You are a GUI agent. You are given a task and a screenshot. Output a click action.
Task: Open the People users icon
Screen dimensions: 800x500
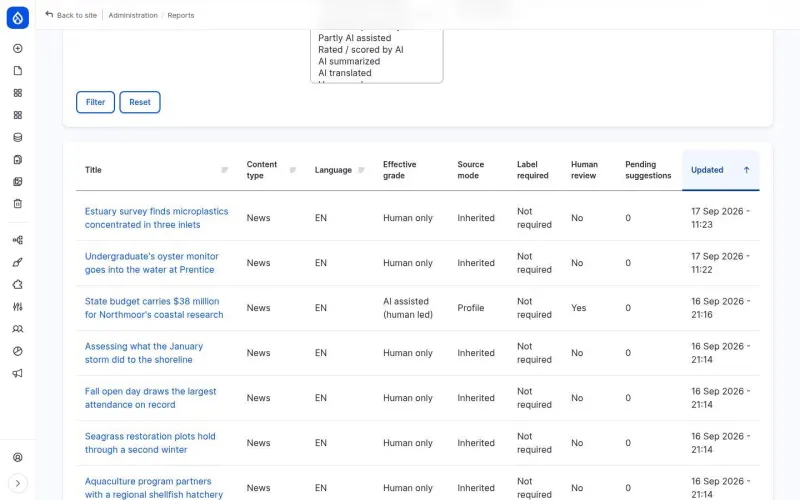17,329
